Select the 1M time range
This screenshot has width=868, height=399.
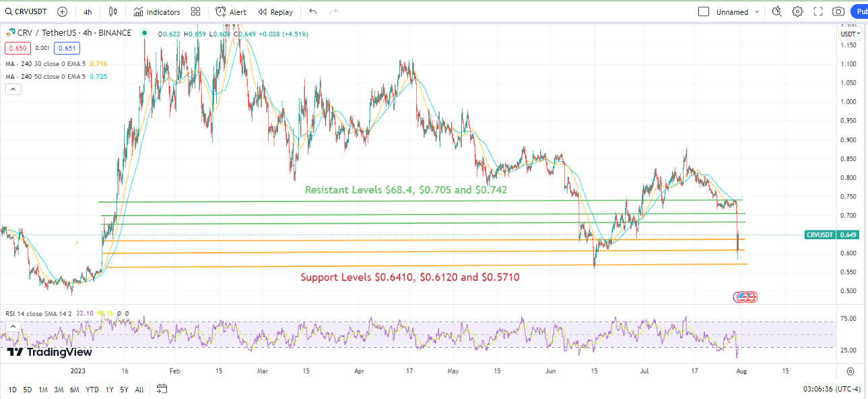(43, 390)
